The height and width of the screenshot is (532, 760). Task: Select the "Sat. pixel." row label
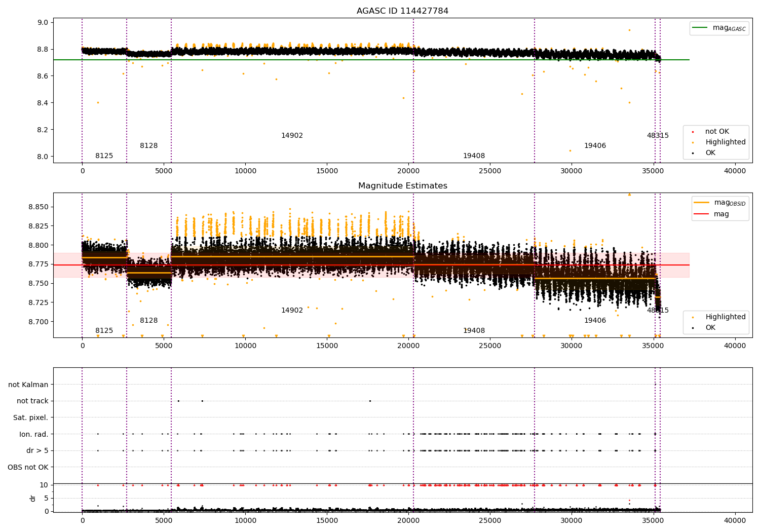[x=30, y=417]
